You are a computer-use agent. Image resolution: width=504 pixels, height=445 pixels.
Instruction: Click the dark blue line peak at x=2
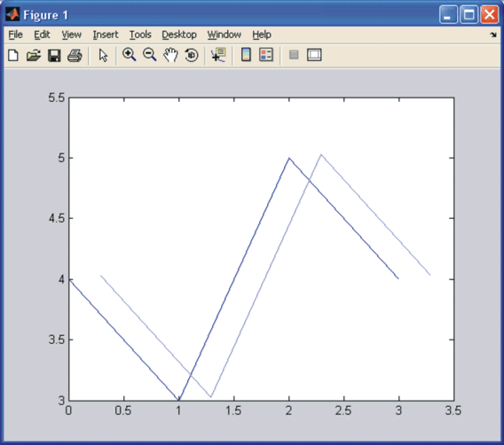point(289,158)
